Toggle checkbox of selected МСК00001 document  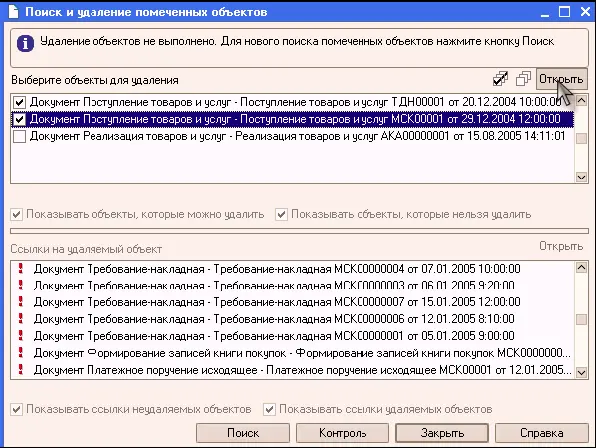tap(19, 119)
